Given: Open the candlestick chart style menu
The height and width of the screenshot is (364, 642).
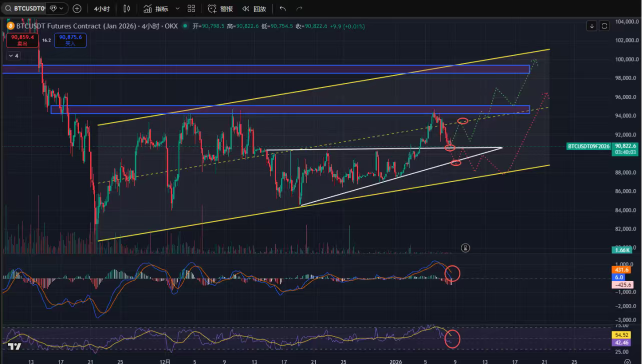Looking at the screenshot, I should [x=127, y=8].
